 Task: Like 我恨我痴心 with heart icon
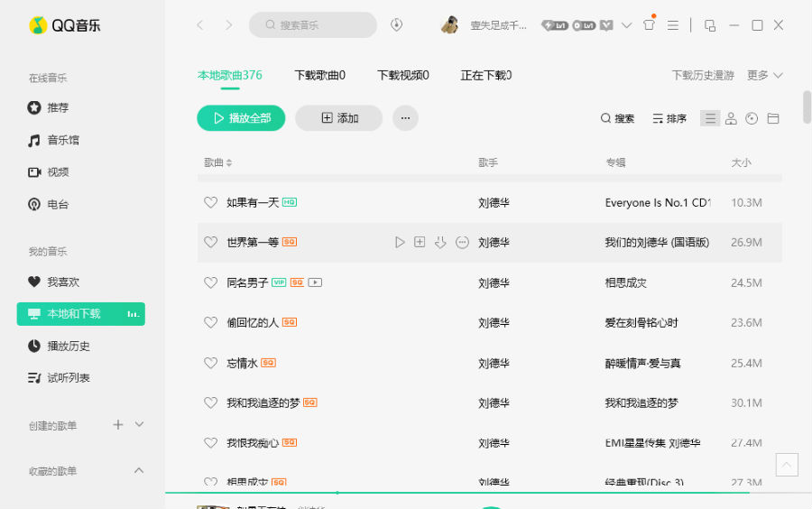tap(210, 442)
